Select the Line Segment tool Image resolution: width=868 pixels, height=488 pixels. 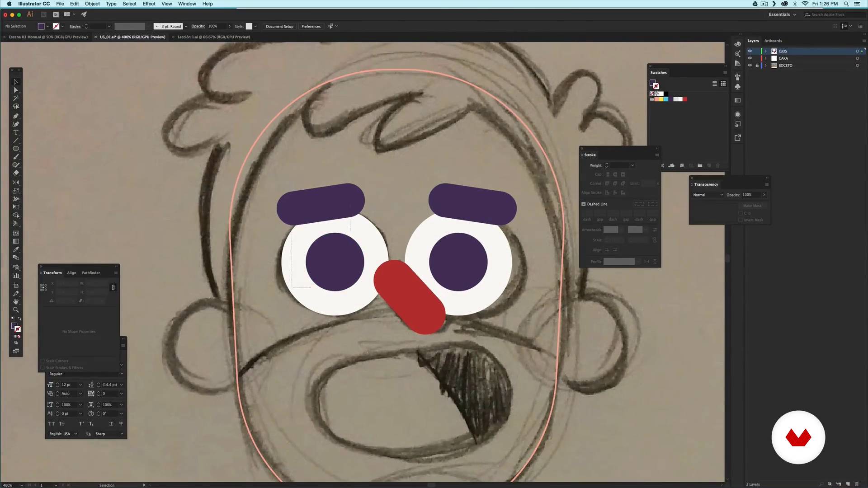tap(16, 141)
